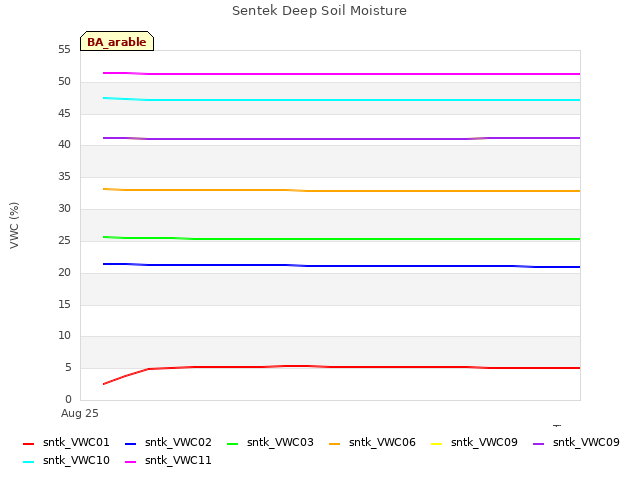Click the Sentek Deep Soil Moisture title

320,11
